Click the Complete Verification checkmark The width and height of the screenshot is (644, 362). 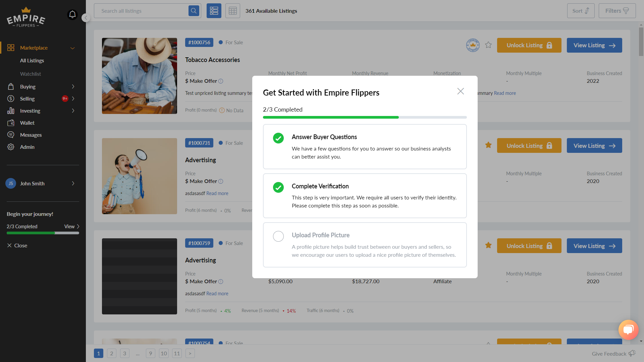tap(278, 187)
